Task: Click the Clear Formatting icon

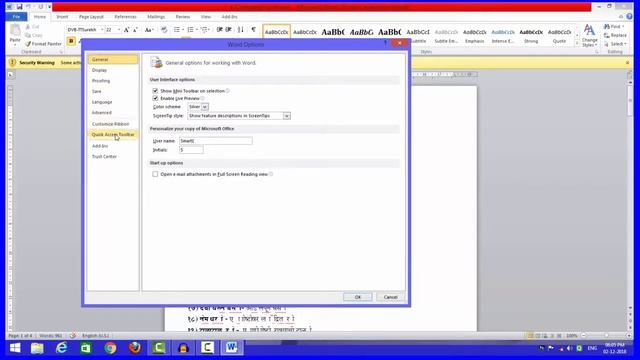Action: [164, 30]
